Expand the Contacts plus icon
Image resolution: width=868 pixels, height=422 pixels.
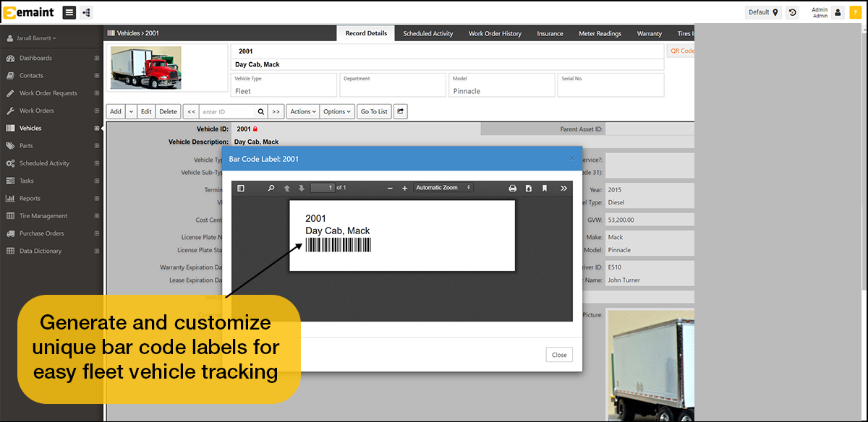pyautogui.click(x=96, y=75)
